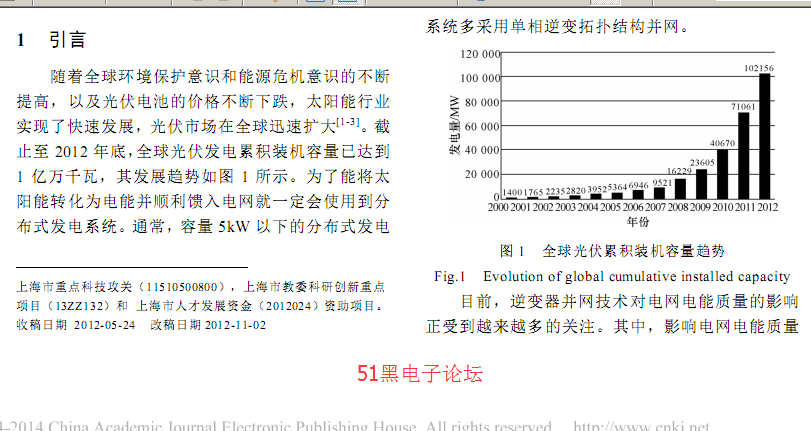Screen dimensions: 811x431
Task: Click the section heading 引言
Action: [67, 40]
